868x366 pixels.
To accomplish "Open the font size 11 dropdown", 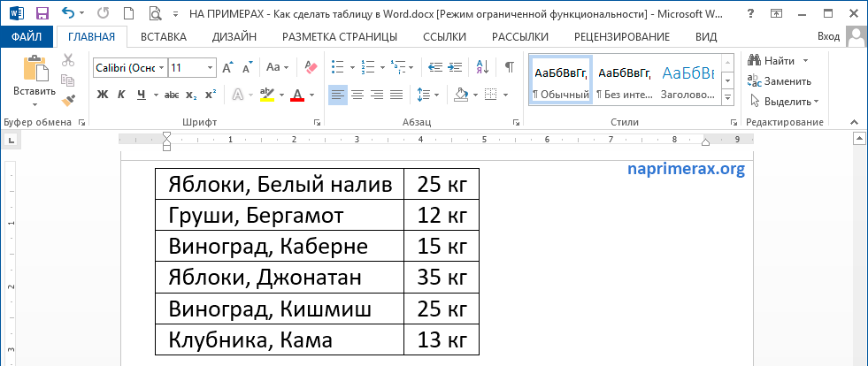I will coord(211,68).
